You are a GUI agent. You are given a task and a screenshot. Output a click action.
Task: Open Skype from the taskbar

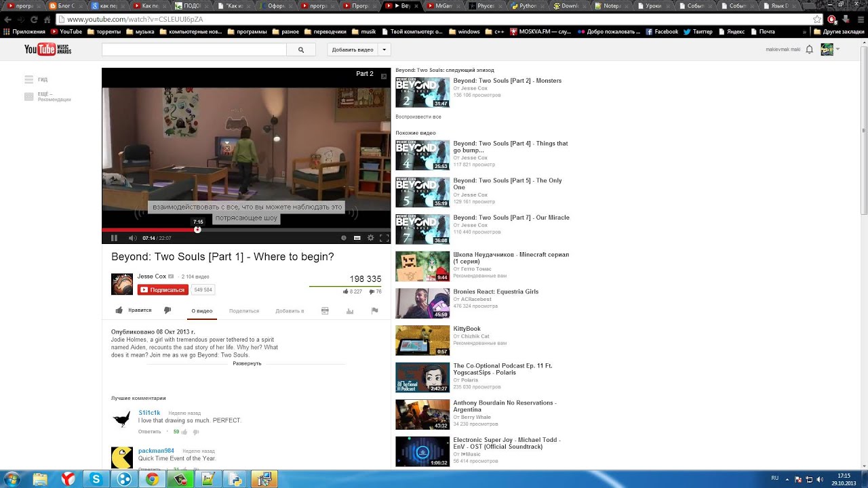coord(96,479)
